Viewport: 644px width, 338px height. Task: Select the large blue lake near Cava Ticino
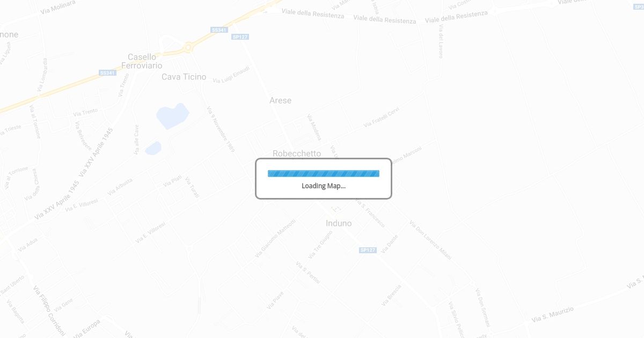click(173, 116)
